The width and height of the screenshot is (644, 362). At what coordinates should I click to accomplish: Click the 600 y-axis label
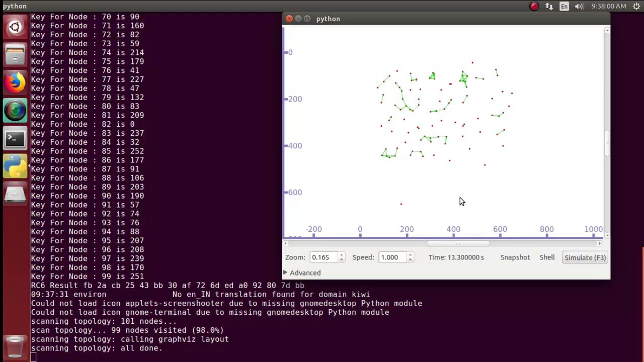295,192
